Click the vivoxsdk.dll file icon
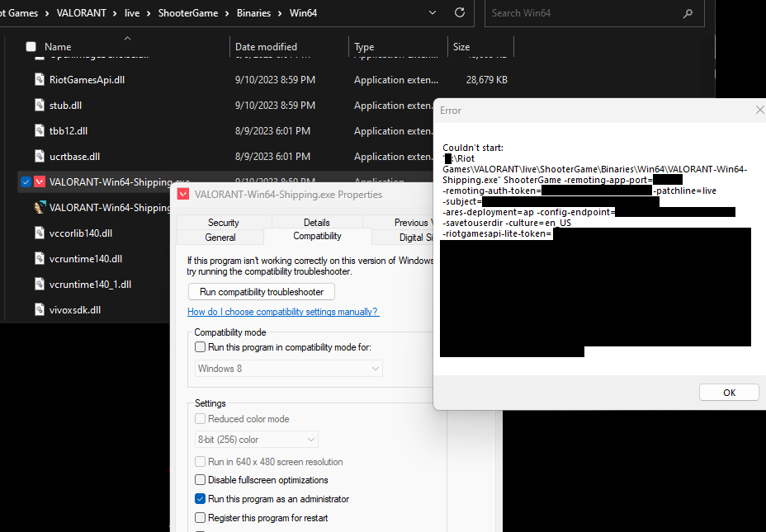 coord(40,309)
